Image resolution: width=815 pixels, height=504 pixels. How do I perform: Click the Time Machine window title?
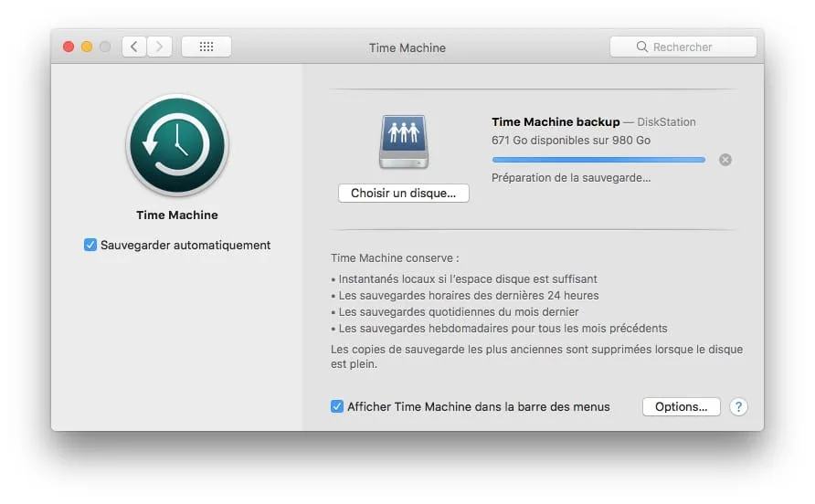407,47
